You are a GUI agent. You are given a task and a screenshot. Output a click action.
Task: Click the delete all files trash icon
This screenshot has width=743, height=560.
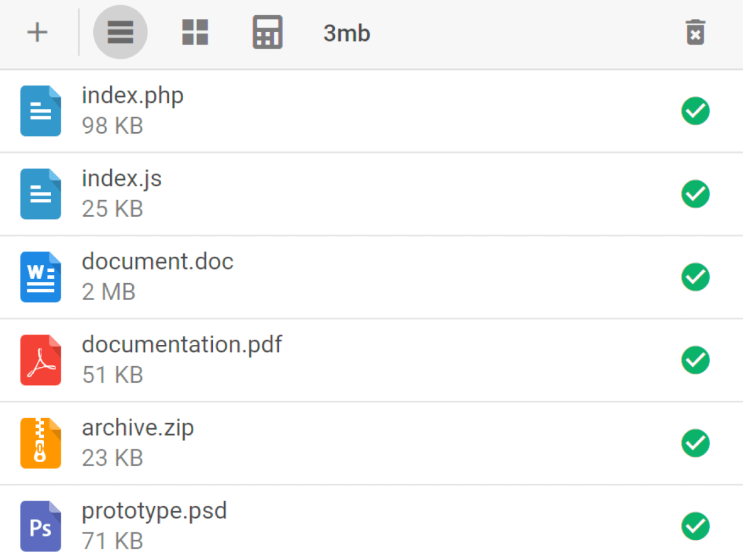pos(695,32)
